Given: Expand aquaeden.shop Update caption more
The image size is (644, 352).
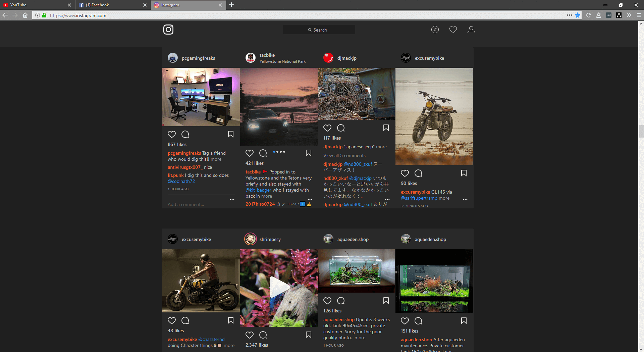Looking at the screenshot, I should (x=360, y=338).
